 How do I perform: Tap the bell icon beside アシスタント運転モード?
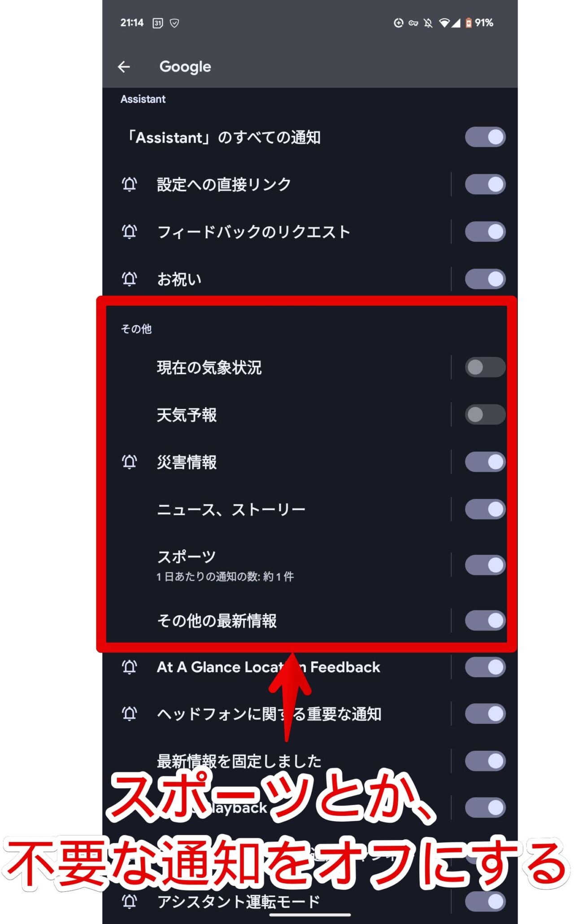pos(129,901)
